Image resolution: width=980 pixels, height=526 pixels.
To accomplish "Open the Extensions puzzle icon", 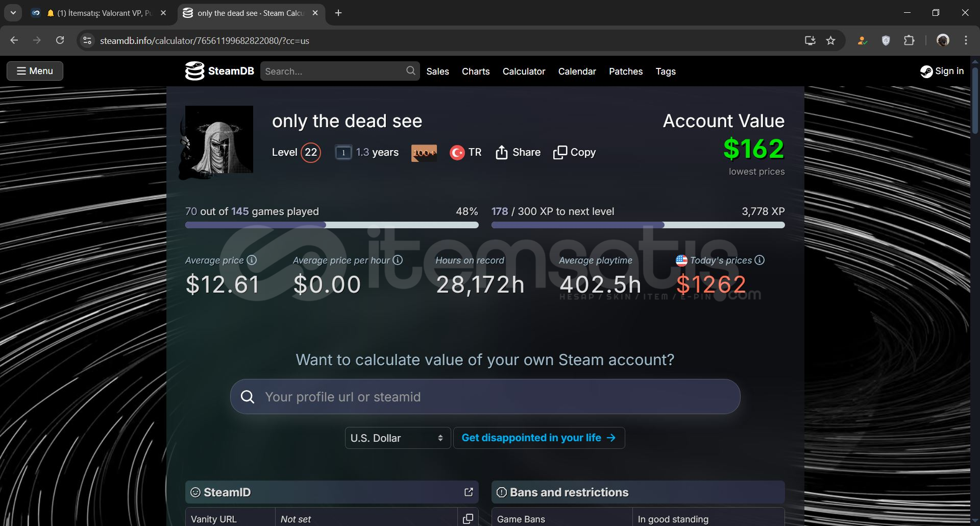I will tap(909, 40).
